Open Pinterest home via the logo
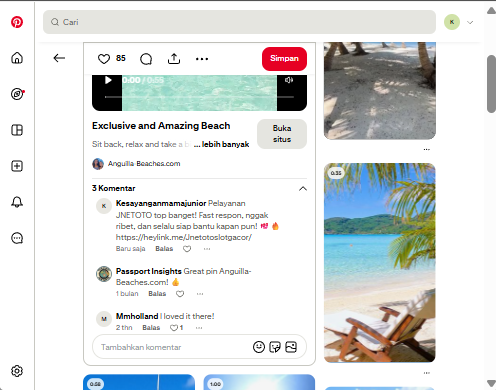The height and width of the screenshot is (390, 496). 17,22
